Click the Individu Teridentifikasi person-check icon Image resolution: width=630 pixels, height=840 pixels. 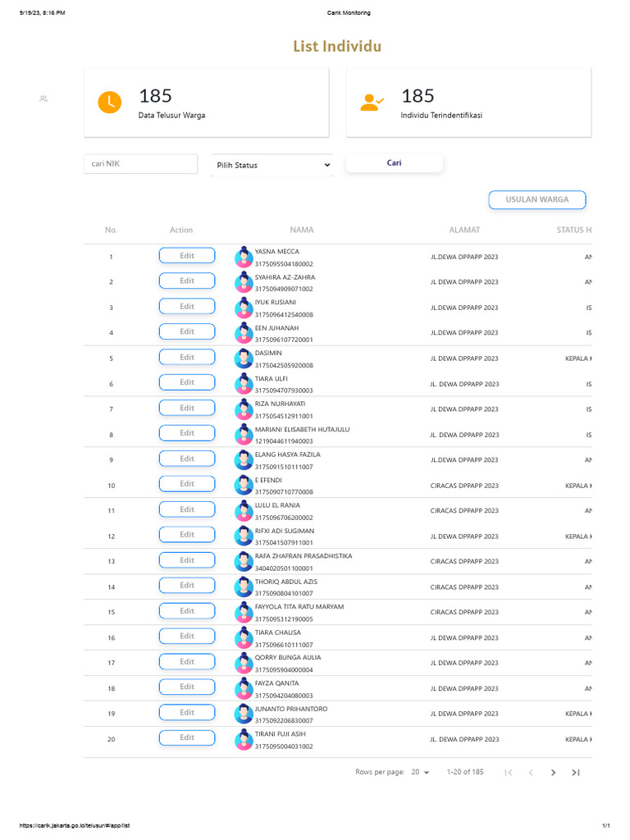372,103
